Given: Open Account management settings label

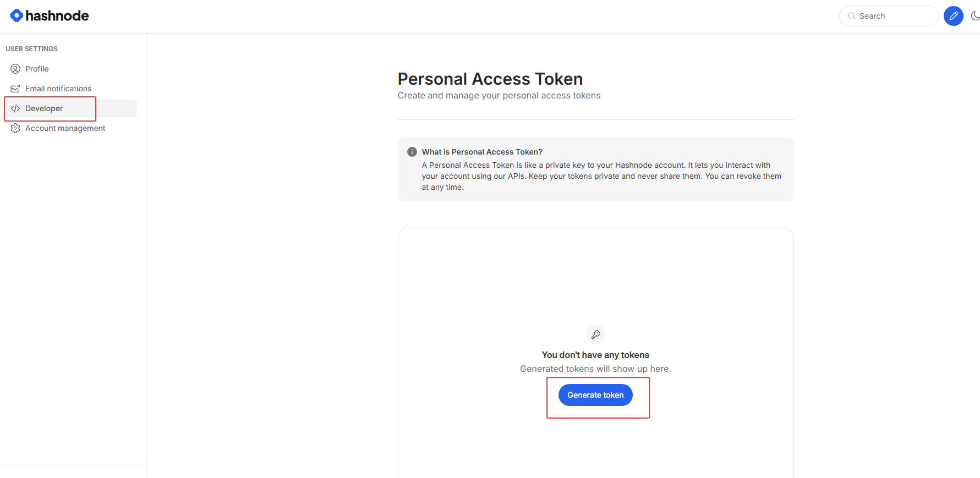Looking at the screenshot, I should 65,128.
